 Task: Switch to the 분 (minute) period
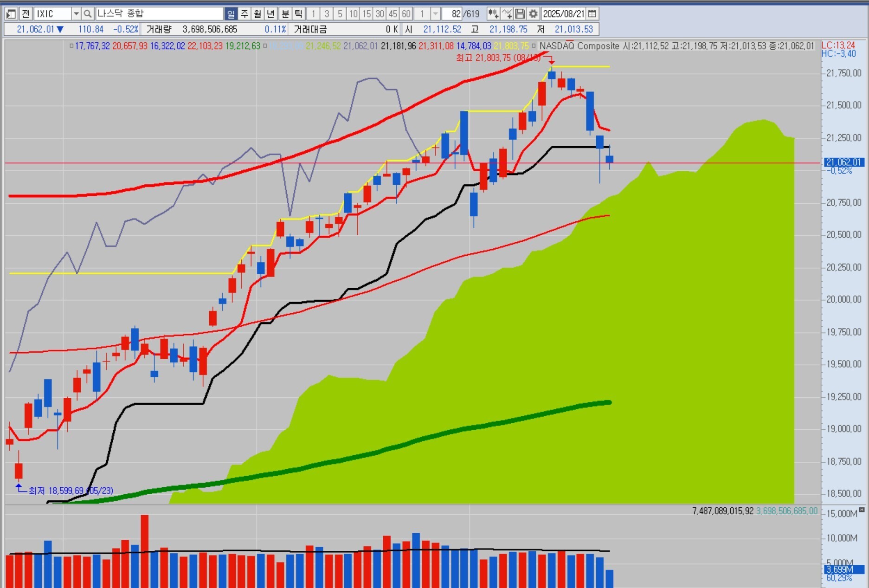click(285, 14)
